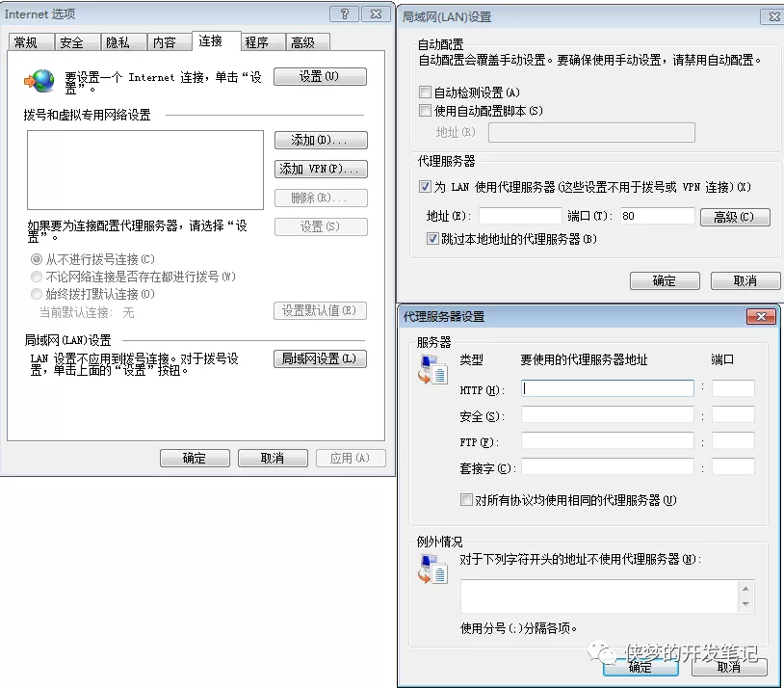784x688 pixels.
Task: Open 局域网设置(L) button
Action: [x=320, y=358]
